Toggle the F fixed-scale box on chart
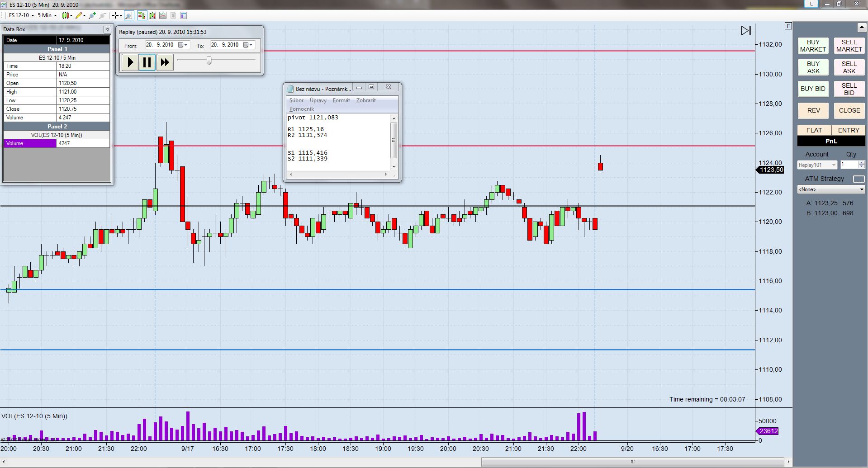The width and height of the screenshot is (868, 468). [788, 26]
